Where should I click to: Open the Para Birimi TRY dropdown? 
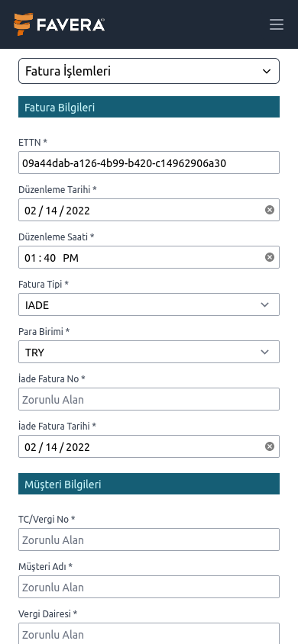coord(149,352)
